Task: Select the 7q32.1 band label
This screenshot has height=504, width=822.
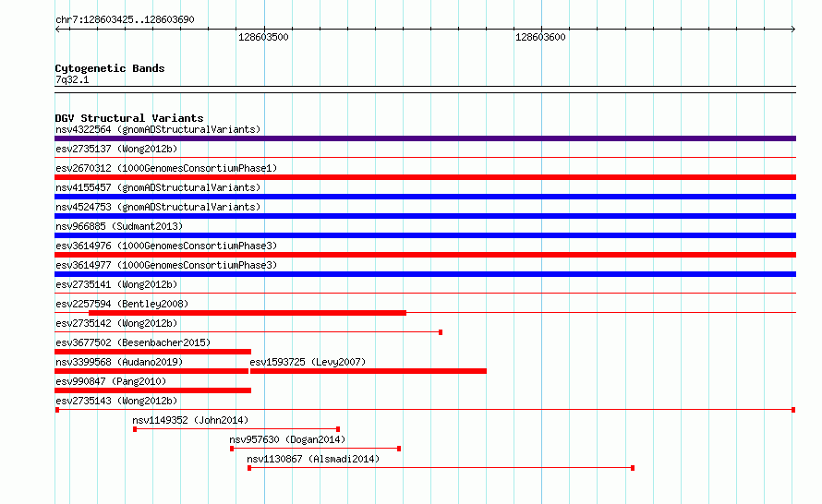Action: tap(72, 79)
